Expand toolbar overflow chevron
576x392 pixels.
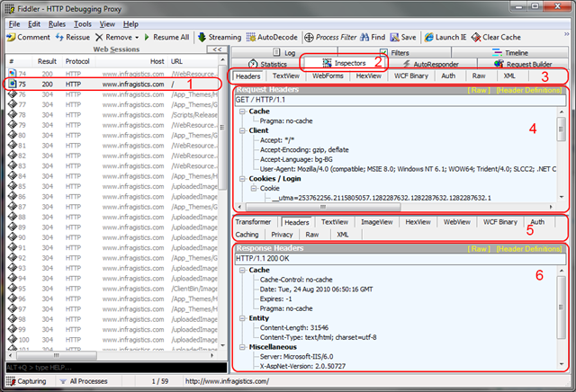pos(566,34)
